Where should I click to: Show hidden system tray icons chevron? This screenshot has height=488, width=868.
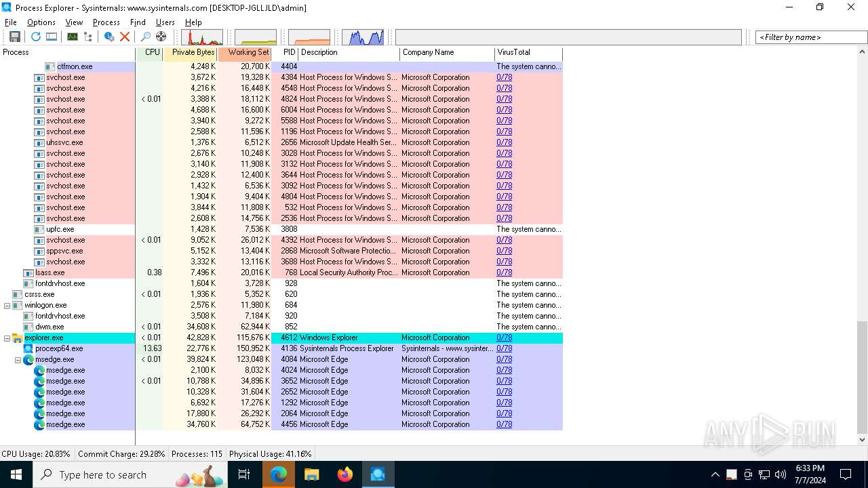point(715,474)
